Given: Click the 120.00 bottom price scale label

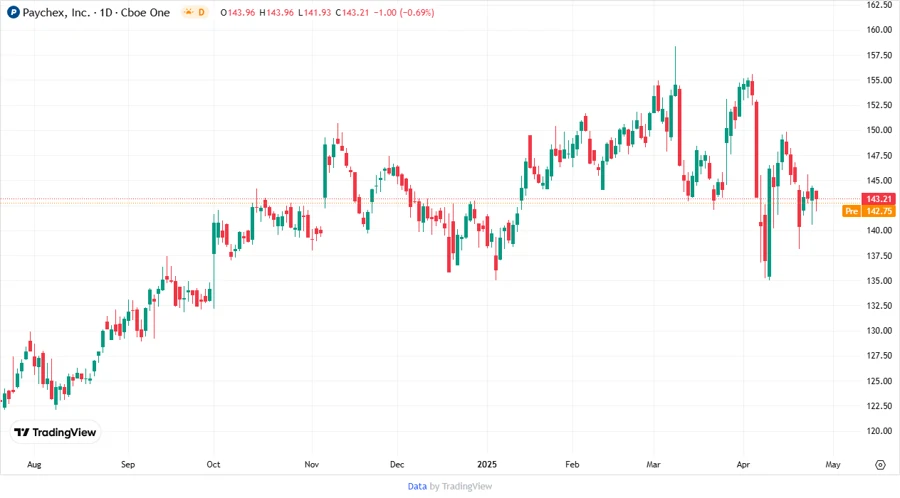Looking at the screenshot, I should click(879, 431).
